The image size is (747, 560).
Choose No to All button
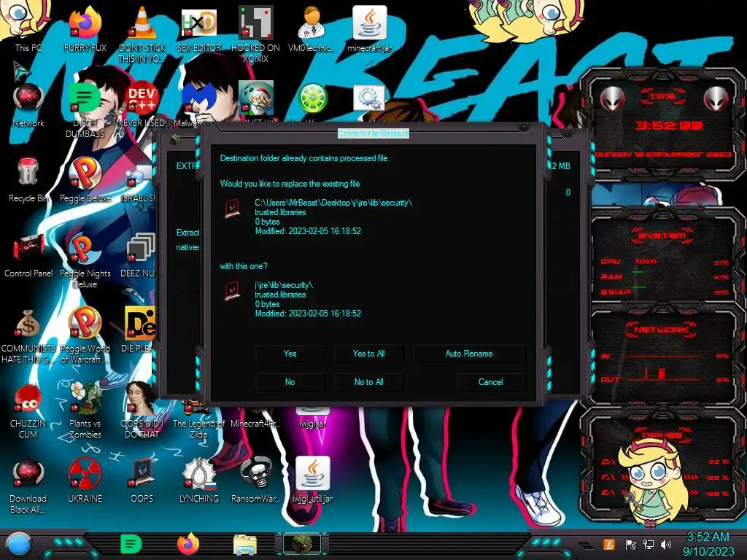click(x=368, y=382)
